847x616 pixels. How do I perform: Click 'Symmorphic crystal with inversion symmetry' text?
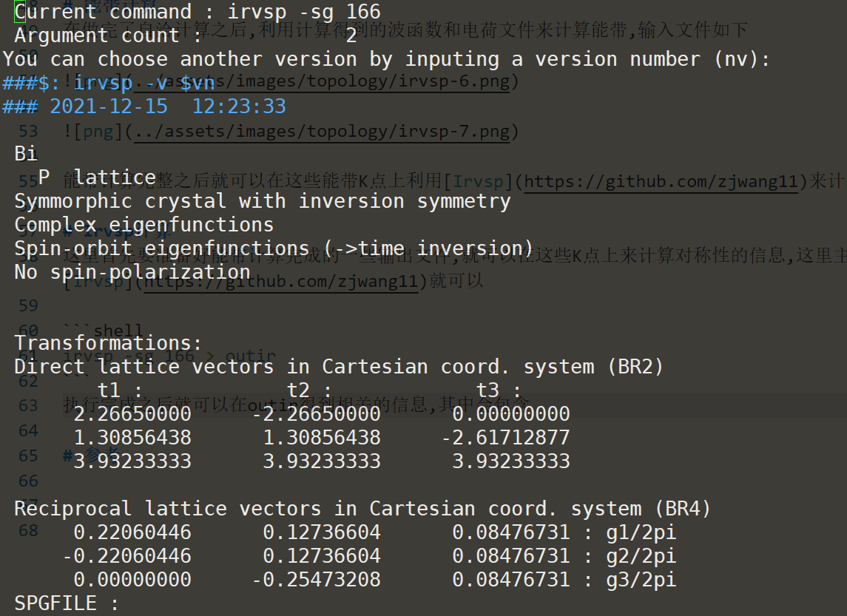[x=263, y=201]
